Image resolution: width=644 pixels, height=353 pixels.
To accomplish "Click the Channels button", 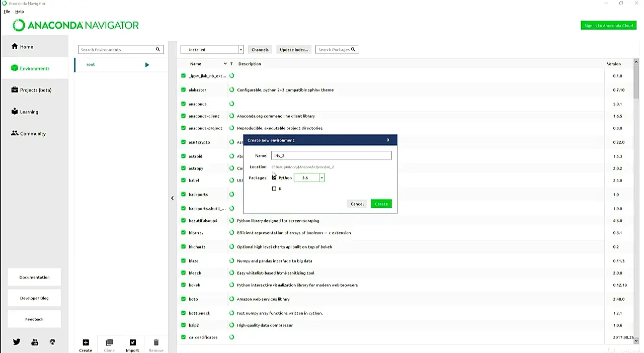I will tap(260, 50).
